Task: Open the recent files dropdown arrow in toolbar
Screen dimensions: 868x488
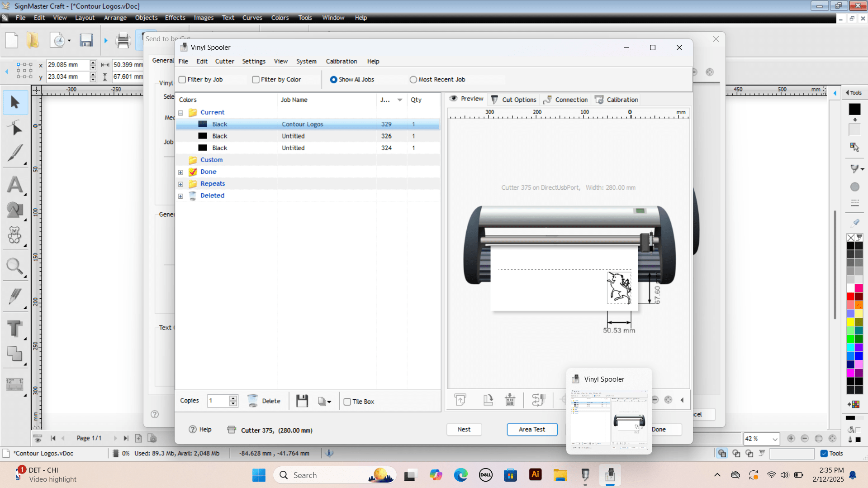Action: pyautogui.click(x=69, y=40)
